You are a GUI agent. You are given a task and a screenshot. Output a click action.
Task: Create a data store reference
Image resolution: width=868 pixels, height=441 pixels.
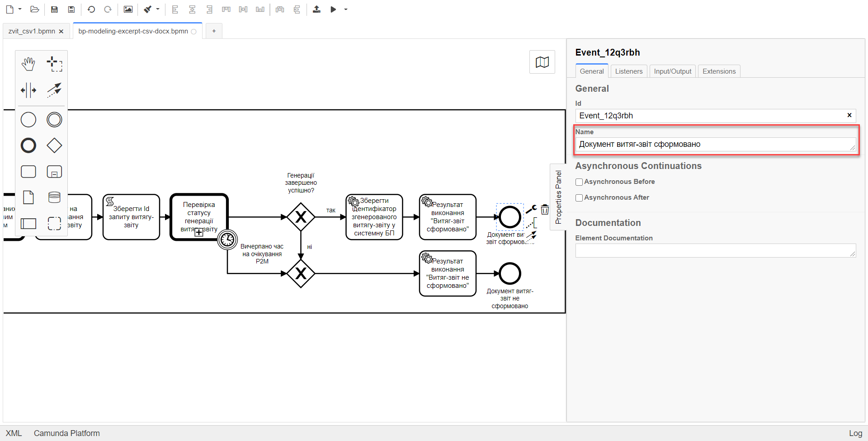tap(54, 197)
